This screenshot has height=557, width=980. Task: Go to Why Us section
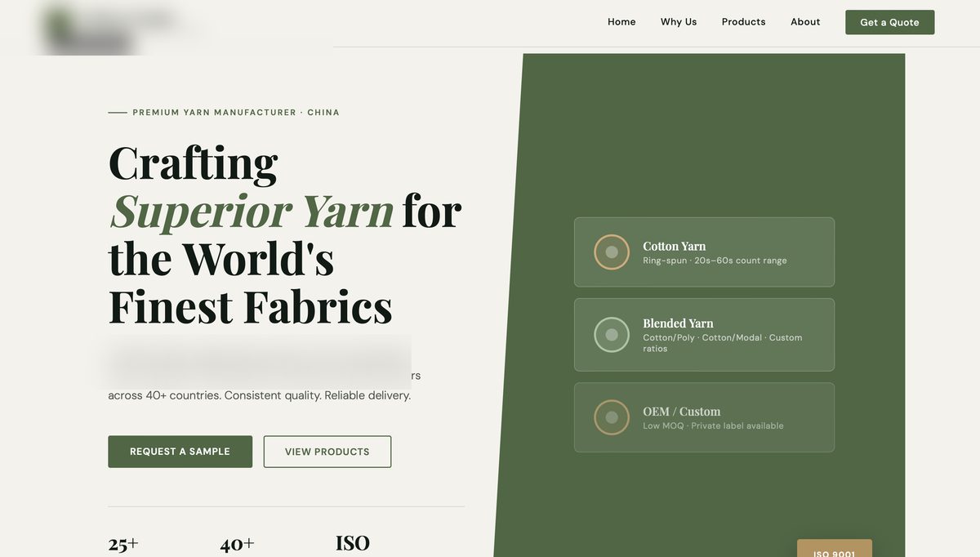[679, 22]
